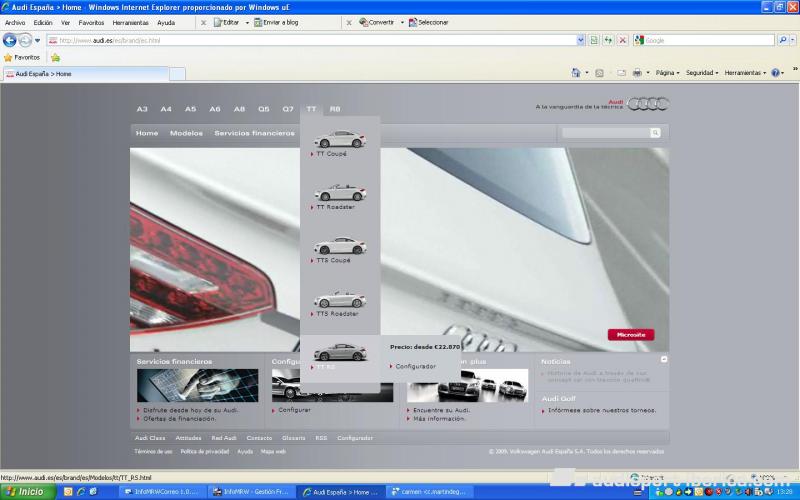This screenshot has width=800, height=500.
Task: Click the Refresh page icon
Action: click(x=608, y=40)
